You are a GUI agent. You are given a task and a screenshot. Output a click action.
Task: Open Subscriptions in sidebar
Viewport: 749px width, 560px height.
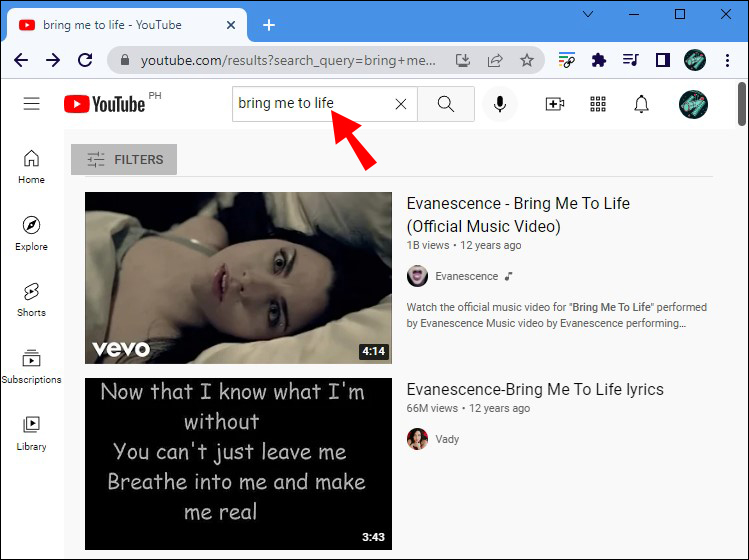32,367
